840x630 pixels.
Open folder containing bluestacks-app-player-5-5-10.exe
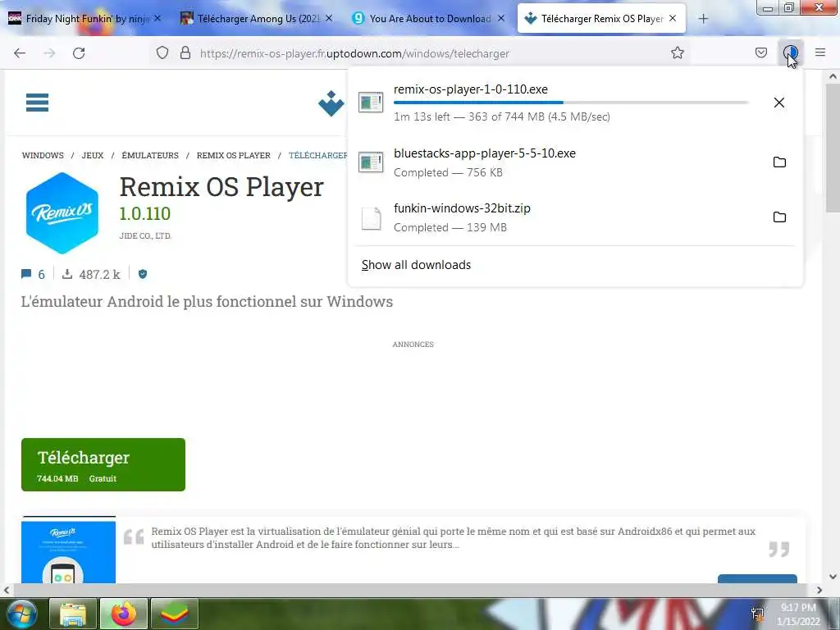pyautogui.click(x=779, y=162)
